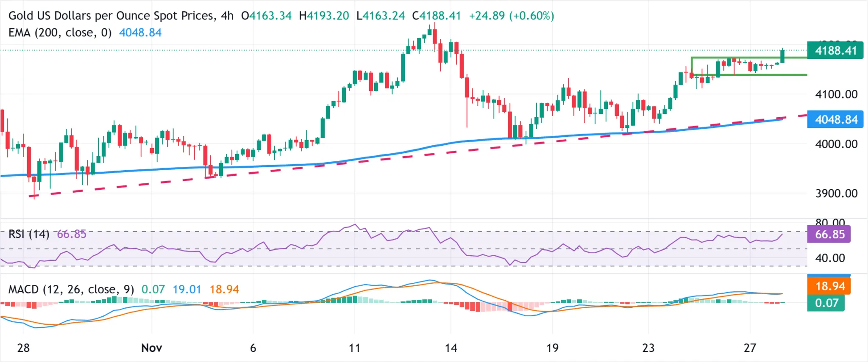Click the EMA (200, close, 0) indicator label
The image size is (868, 362).
[60, 33]
